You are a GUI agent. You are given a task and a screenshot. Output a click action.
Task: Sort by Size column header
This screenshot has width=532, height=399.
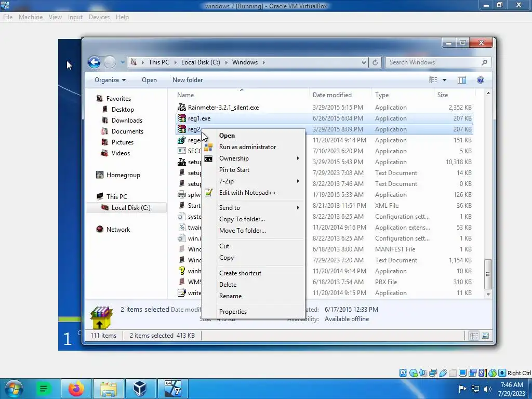click(x=443, y=95)
